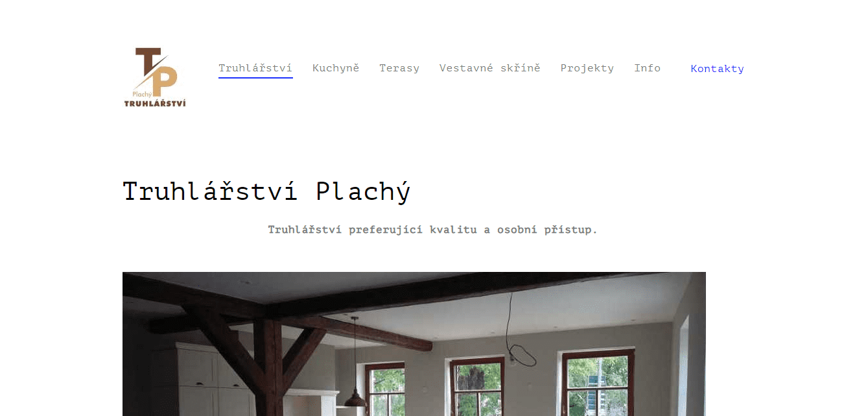Open the Terasy section
Screen dimensions: 868x416
[x=399, y=68]
